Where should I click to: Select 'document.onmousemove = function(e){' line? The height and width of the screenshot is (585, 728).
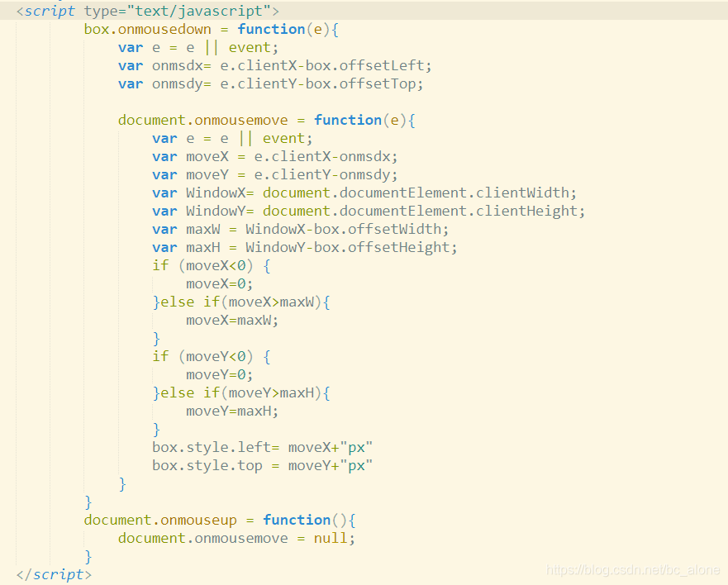click(x=267, y=121)
